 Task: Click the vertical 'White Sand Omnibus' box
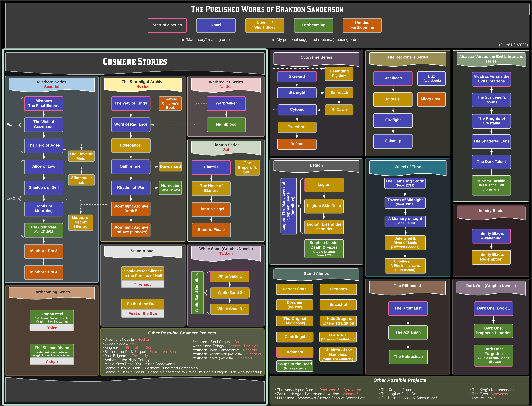(x=197, y=292)
